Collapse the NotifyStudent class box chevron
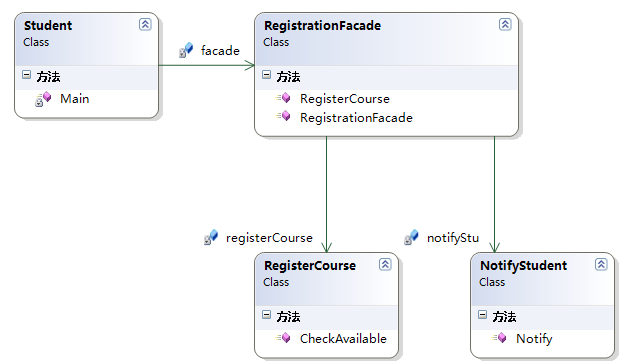Viewport: 626px width, 363px height. coord(601,264)
